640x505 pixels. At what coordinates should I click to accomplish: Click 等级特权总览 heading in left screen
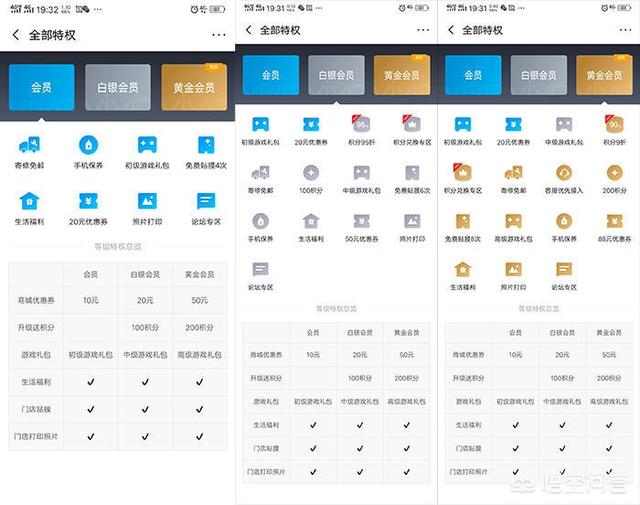click(x=118, y=246)
